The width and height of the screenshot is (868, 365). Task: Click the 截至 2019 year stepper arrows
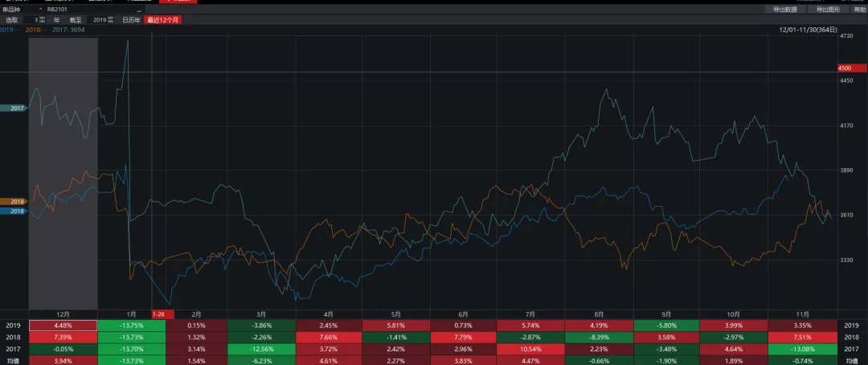[x=112, y=19]
